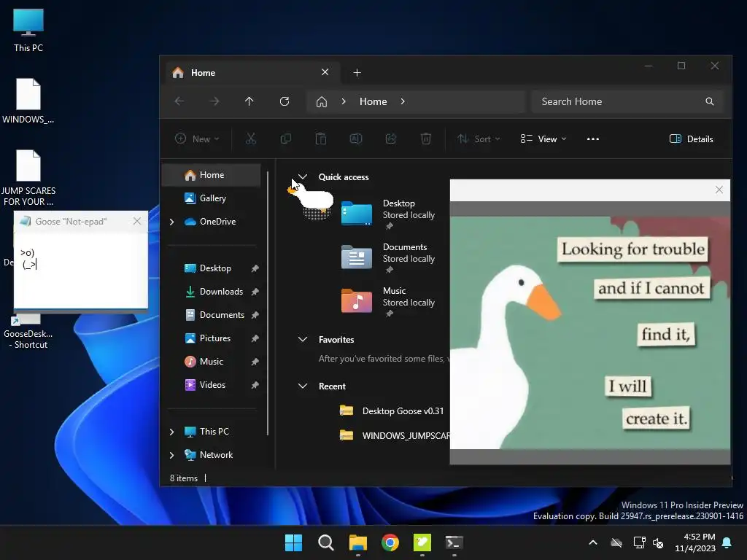Screen dimensions: 747x560
Task: Select the WINDOWS_... file on desktop
Action: tap(28, 101)
